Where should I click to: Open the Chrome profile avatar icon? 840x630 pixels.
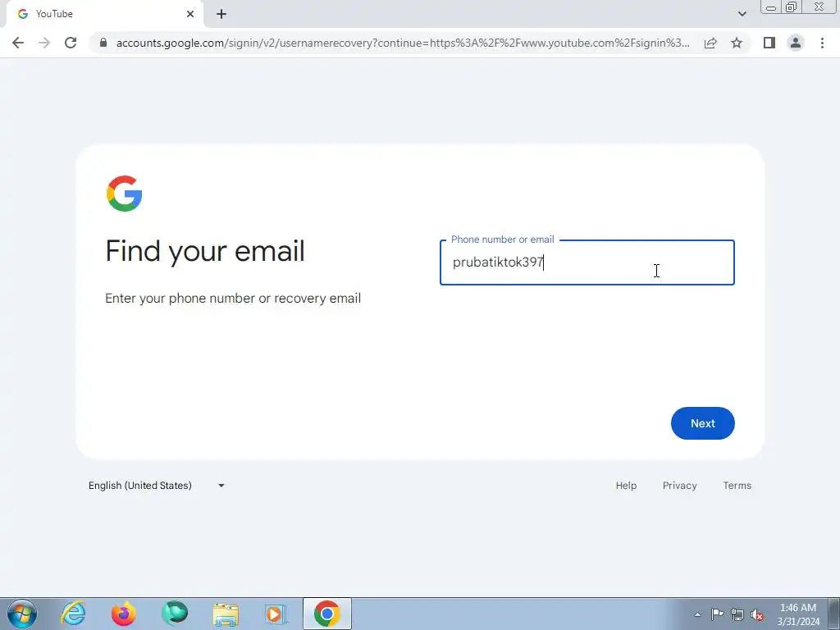[796, 43]
